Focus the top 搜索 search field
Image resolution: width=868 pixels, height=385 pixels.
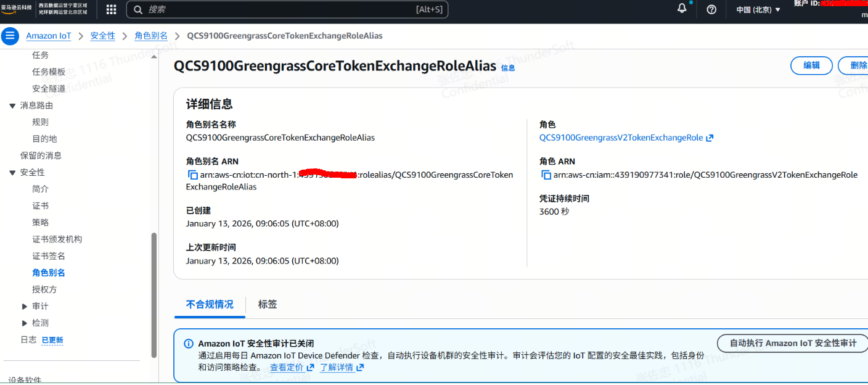287,9
